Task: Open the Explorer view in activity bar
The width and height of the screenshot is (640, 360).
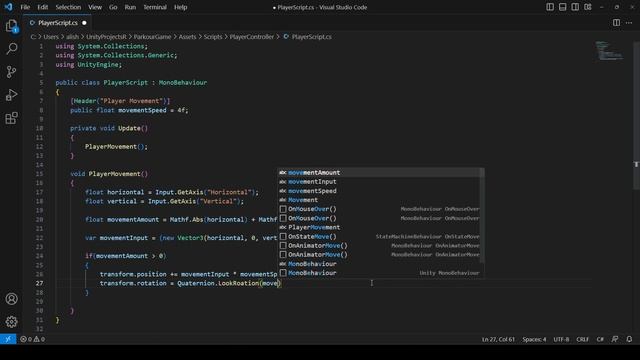Action: pyautogui.click(x=11, y=26)
